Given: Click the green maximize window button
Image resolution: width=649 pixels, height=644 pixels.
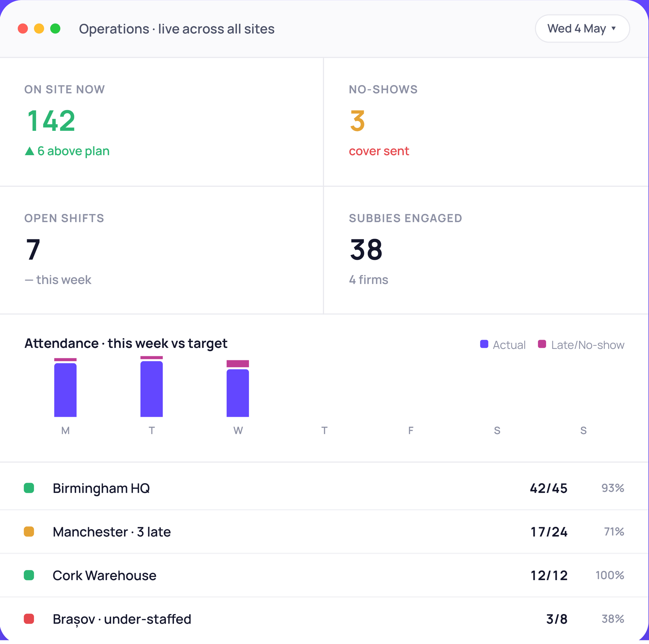Looking at the screenshot, I should pyautogui.click(x=55, y=29).
